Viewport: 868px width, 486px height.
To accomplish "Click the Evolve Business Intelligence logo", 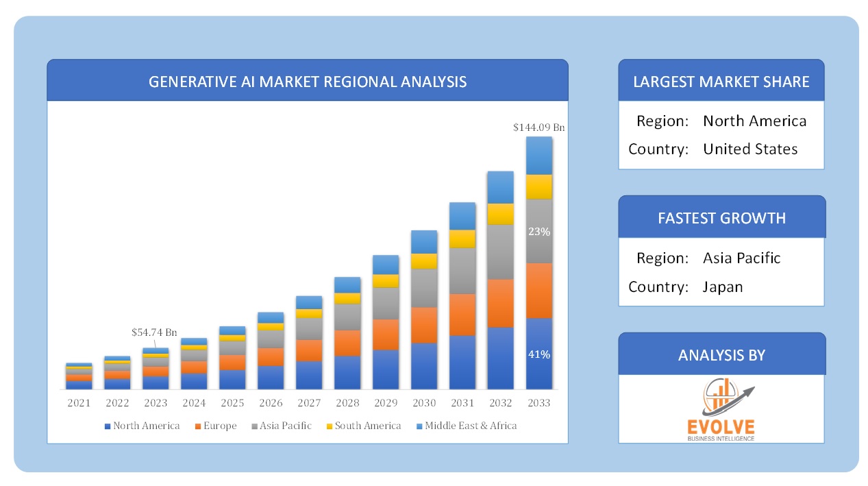I will click(x=721, y=410).
